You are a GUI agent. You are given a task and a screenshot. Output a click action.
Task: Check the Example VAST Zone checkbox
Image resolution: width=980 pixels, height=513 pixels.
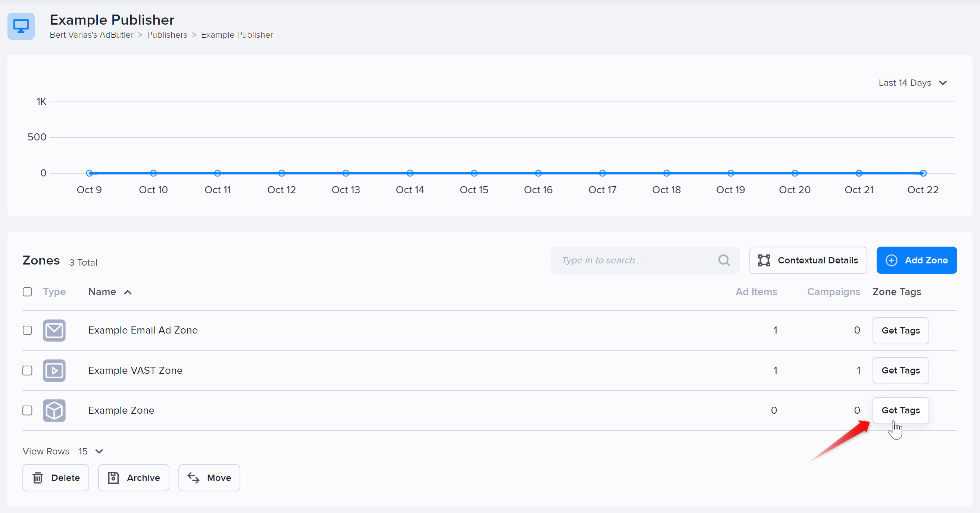pyautogui.click(x=27, y=370)
